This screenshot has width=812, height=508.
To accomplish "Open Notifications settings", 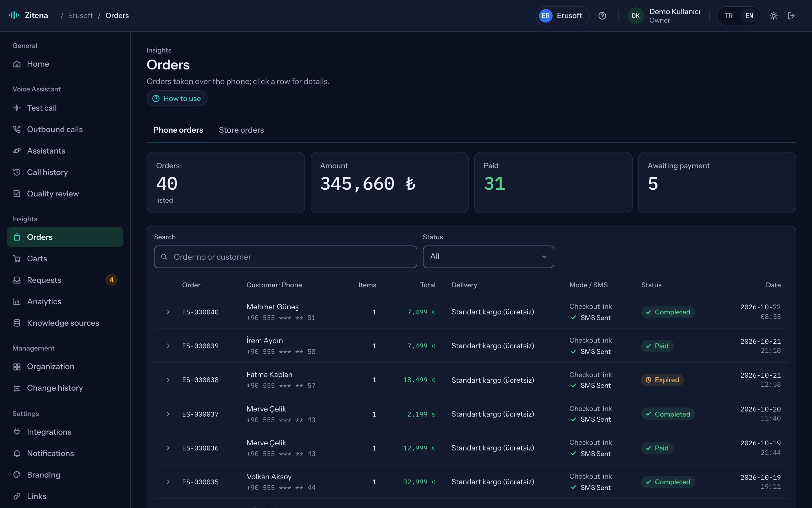I will tap(65, 454).
